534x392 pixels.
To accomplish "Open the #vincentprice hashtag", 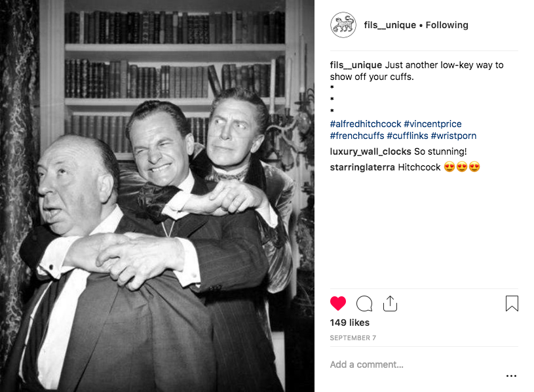I will [432, 124].
